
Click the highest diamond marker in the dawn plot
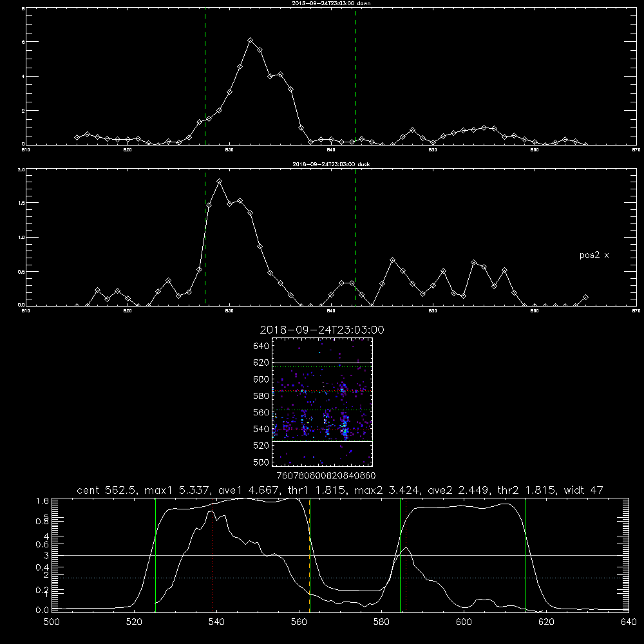[250, 40]
